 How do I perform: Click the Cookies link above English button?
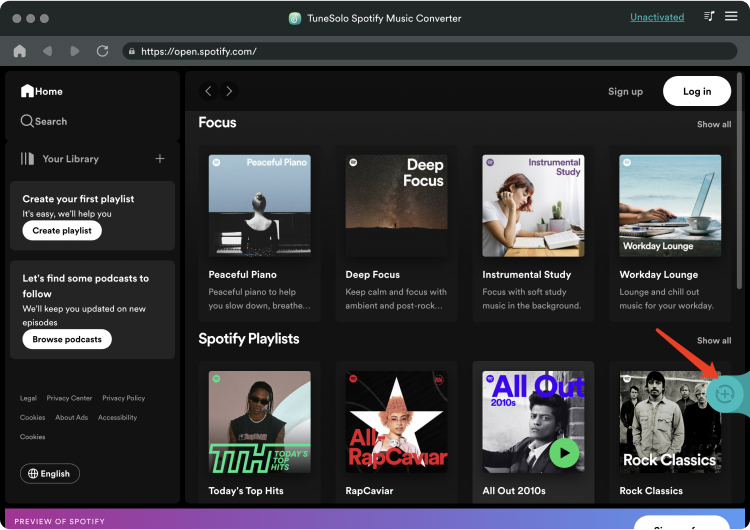33,437
